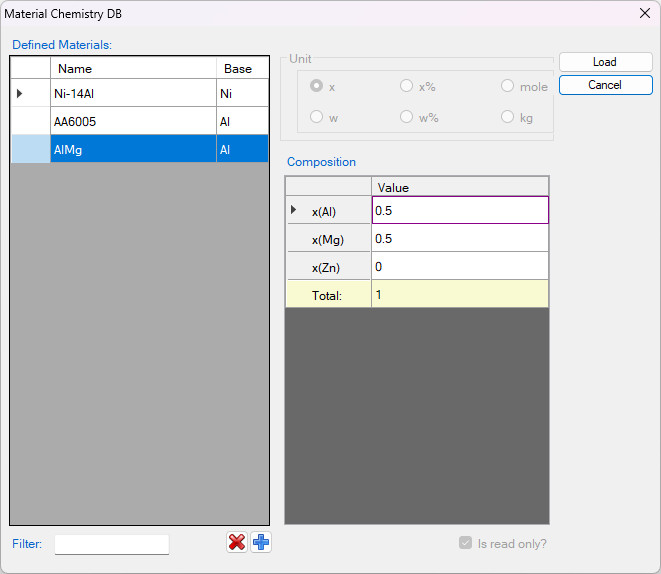Select the w weight fraction radio button
This screenshot has height=574, width=661.
click(x=317, y=117)
